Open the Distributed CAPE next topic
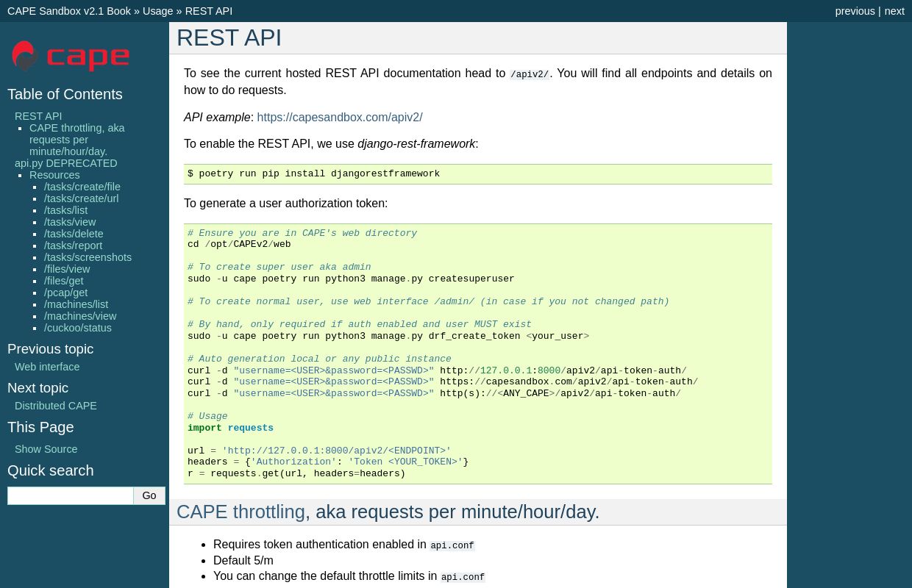912x588 pixels. point(56,406)
